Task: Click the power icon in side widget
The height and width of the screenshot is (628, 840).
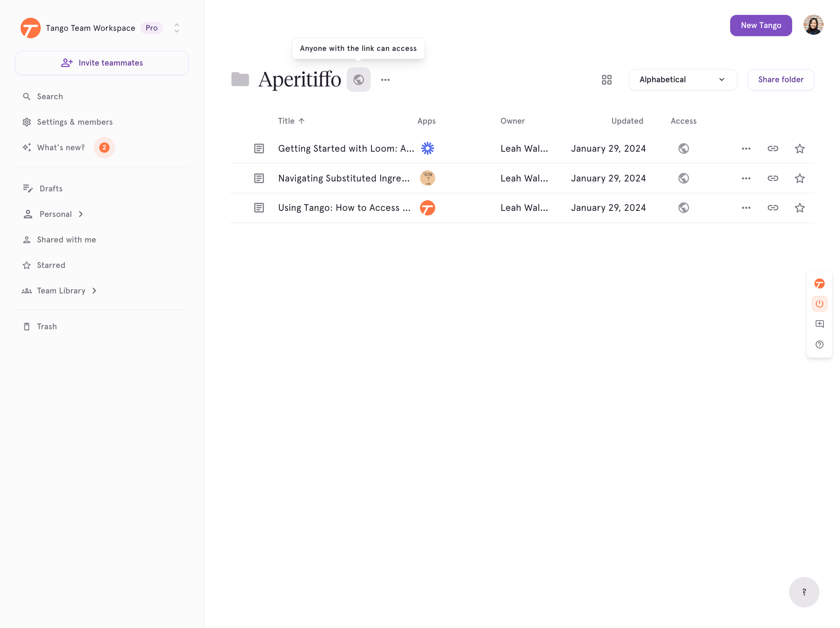Action: (819, 304)
